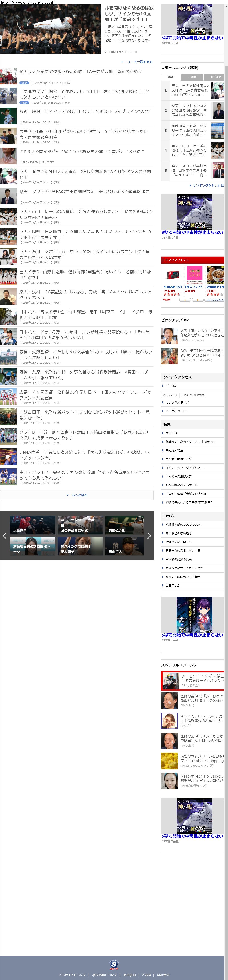Click the 日めくりプロ野球 button

click(192, 395)
